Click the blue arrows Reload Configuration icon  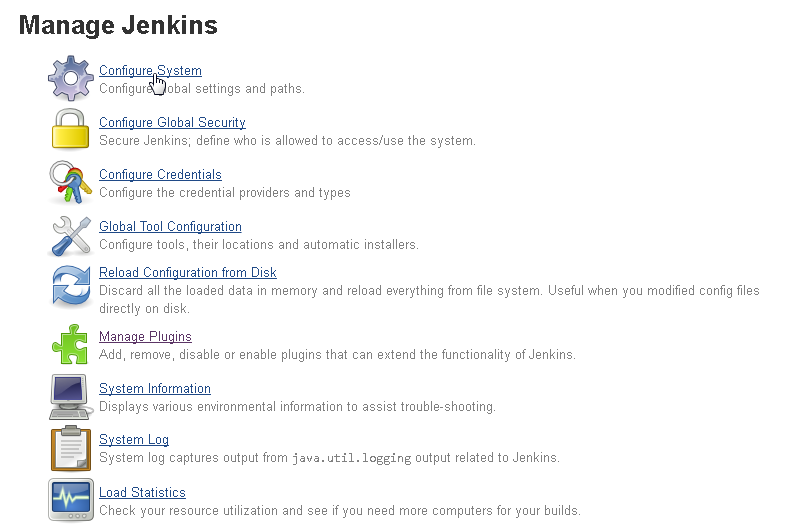[71, 286]
